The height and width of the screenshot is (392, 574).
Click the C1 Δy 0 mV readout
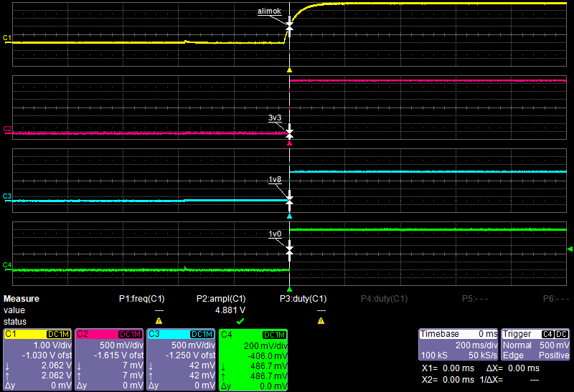pyautogui.click(x=38, y=386)
